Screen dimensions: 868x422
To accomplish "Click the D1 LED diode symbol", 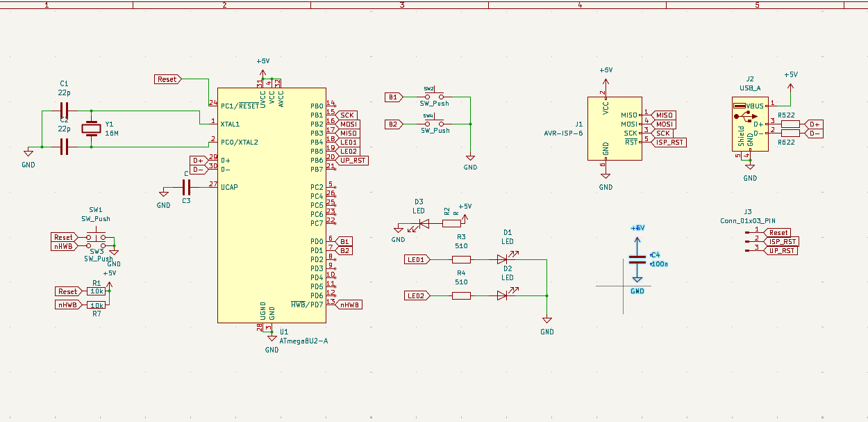I will pos(503,259).
